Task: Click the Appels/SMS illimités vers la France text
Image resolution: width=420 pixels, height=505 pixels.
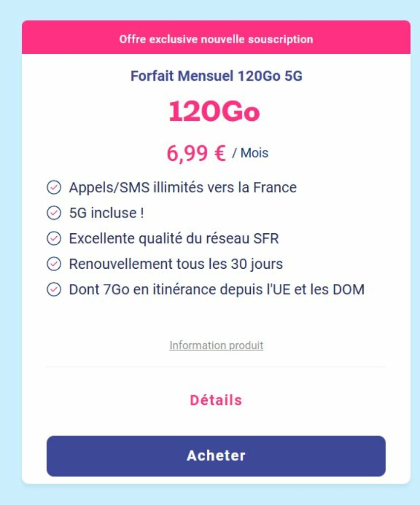Action: pyautogui.click(x=183, y=187)
